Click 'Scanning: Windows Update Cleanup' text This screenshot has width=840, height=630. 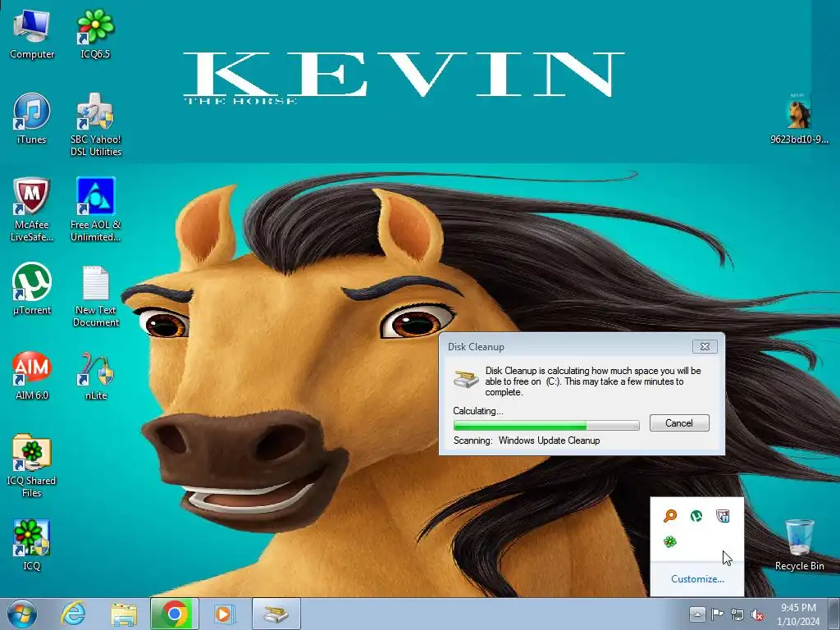[527, 441]
